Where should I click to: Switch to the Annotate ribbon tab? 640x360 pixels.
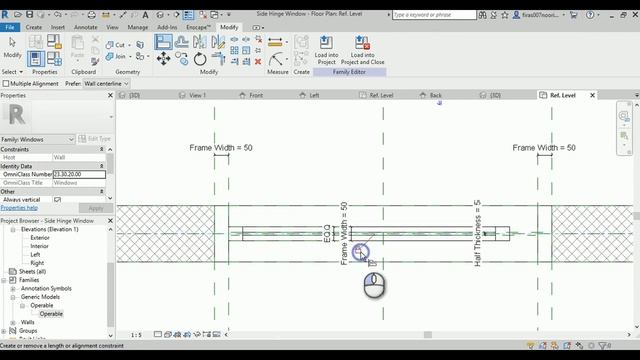coord(86,27)
